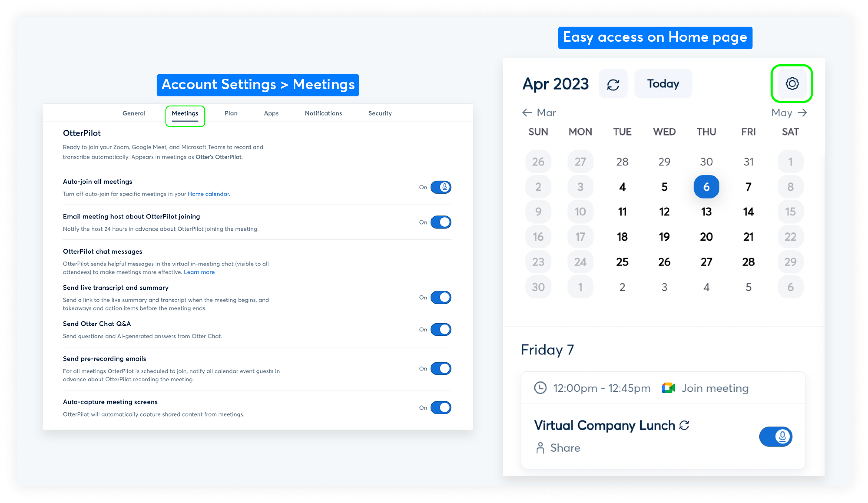Choose April 12 on the calendar
This screenshot has height=503, width=868.
click(664, 212)
